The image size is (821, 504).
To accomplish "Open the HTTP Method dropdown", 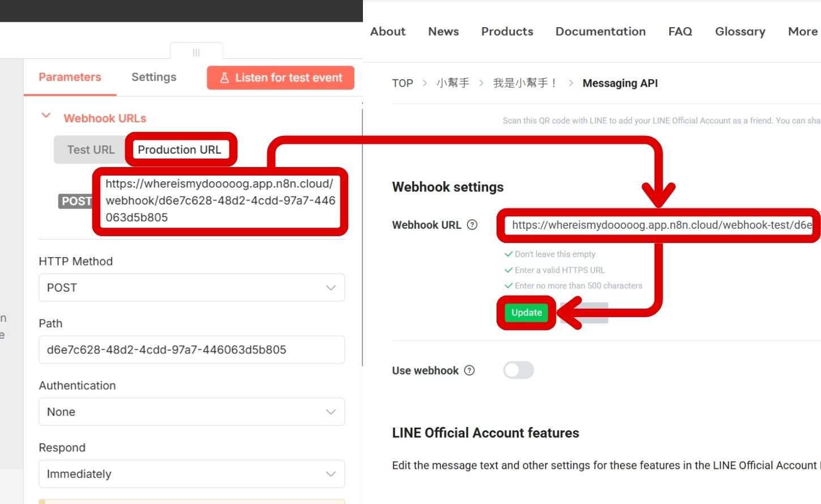I will tap(191, 288).
